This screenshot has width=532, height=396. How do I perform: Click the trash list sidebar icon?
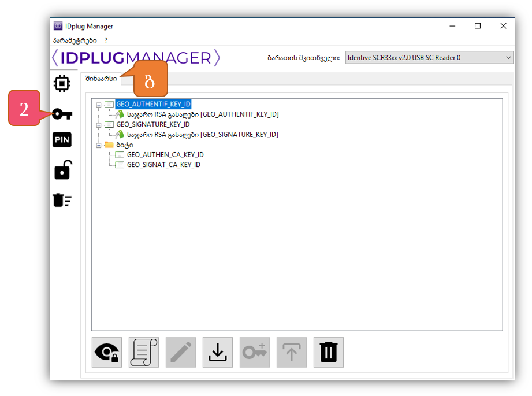pos(62,200)
